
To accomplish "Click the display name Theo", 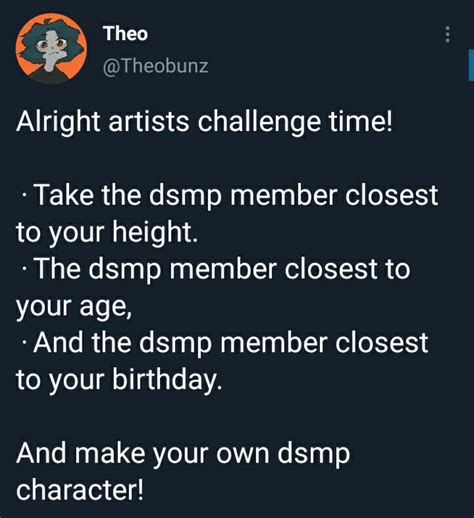I will [125, 34].
